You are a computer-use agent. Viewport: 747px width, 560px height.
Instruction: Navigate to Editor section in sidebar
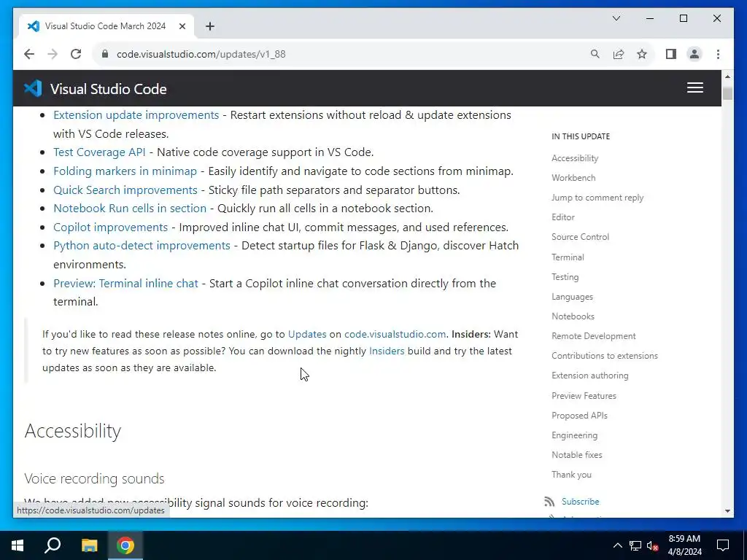pos(562,217)
